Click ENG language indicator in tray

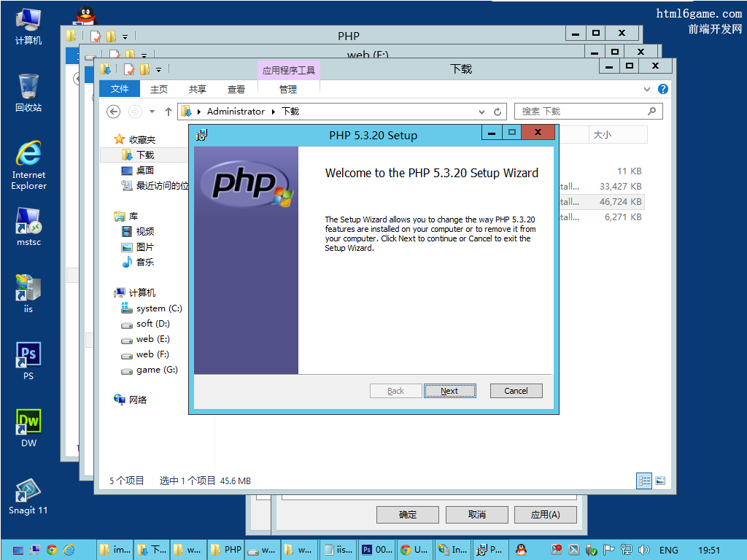pyautogui.click(x=668, y=550)
